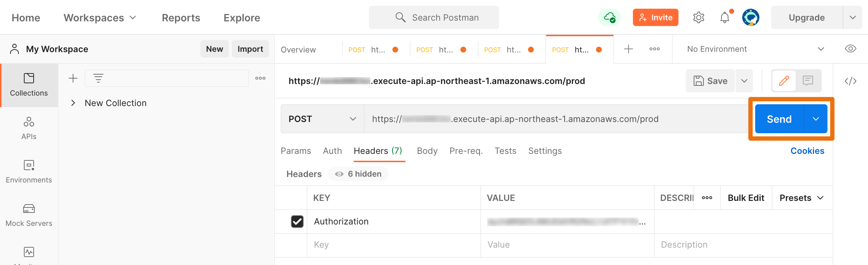Open the APIs sidebar section
Screen dimensions: 868x265
coord(29,129)
